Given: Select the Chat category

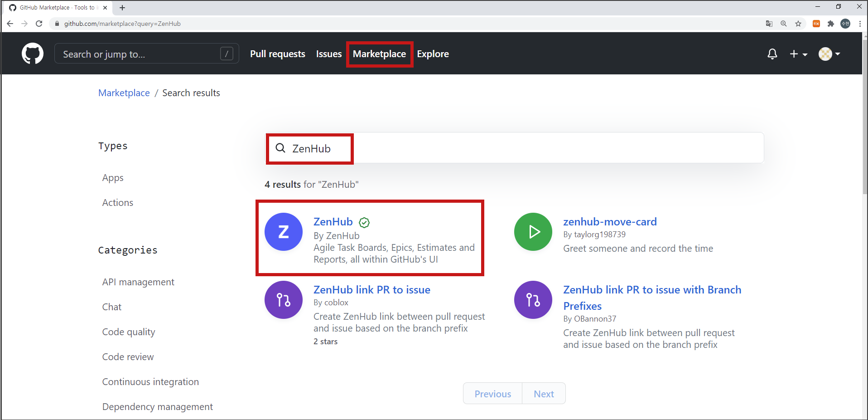Looking at the screenshot, I should 112,307.
